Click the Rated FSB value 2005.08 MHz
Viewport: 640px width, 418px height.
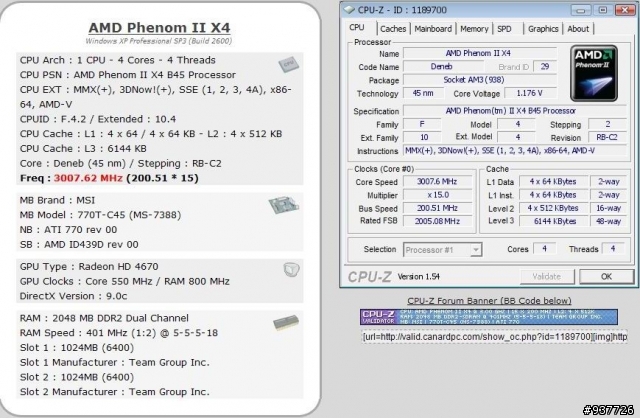(x=437, y=221)
